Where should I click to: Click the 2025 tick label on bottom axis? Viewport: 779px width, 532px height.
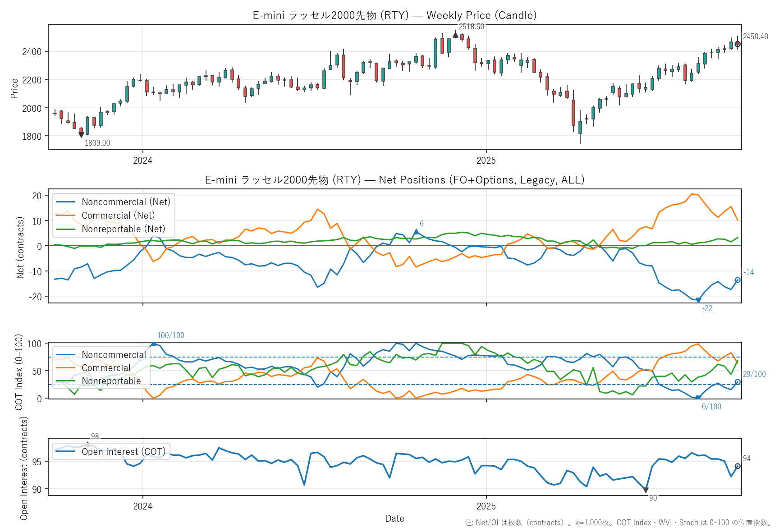(x=486, y=506)
